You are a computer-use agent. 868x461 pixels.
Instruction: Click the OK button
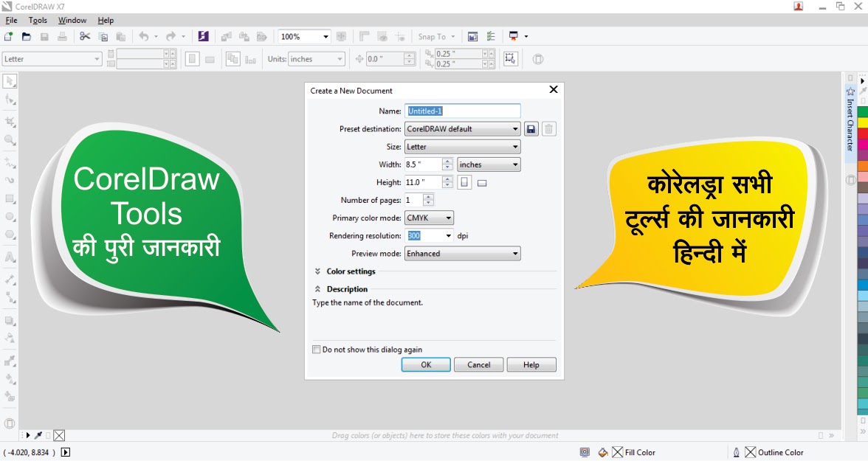point(426,364)
